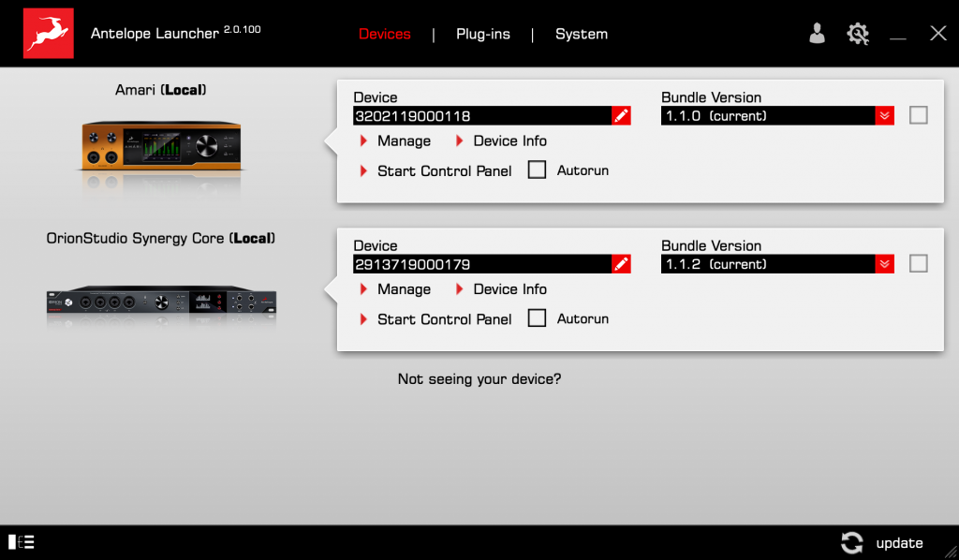Switch to the System tab

click(582, 35)
